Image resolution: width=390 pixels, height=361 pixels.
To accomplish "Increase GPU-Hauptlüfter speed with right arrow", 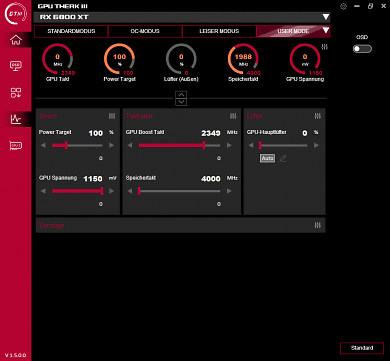I will (316, 145).
